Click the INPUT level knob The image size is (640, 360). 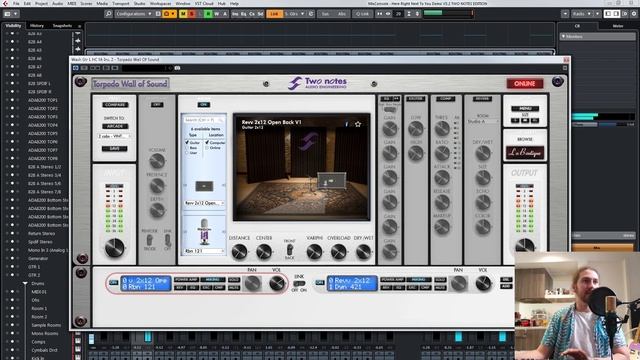(x=115, y=247)
